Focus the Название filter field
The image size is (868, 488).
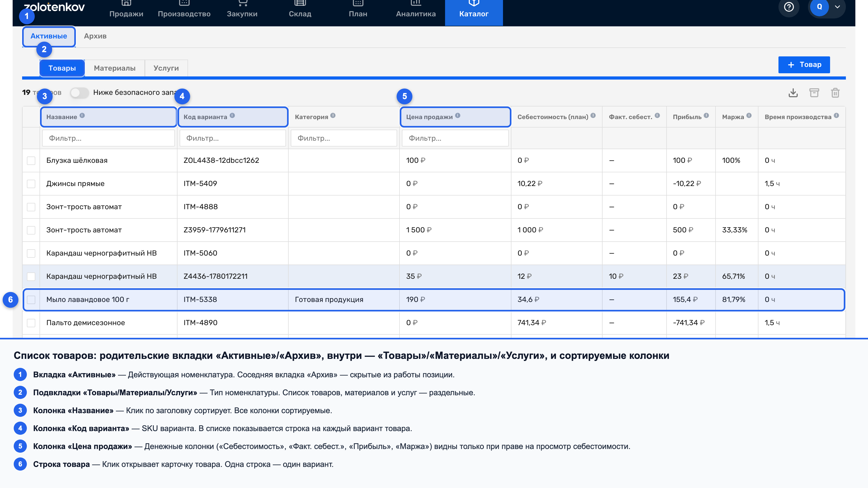(108, 138)
